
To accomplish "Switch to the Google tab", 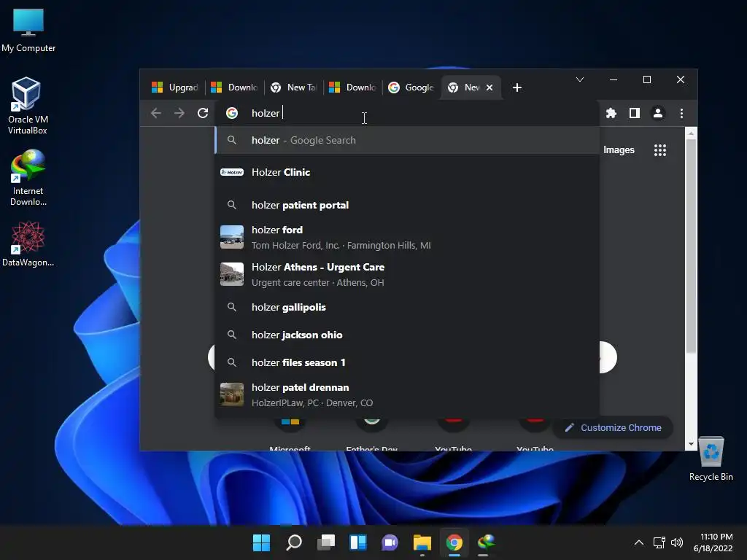I will point(411,87).
